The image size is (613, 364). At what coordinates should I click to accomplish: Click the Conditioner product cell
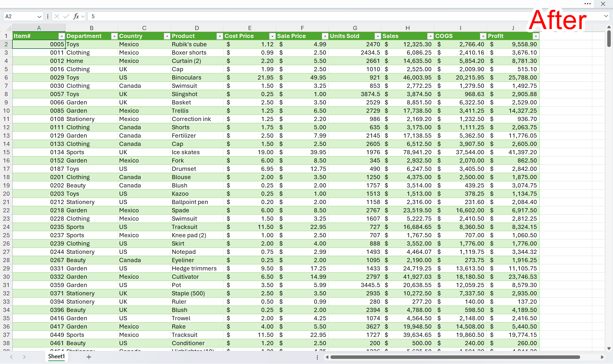(197, 343)
